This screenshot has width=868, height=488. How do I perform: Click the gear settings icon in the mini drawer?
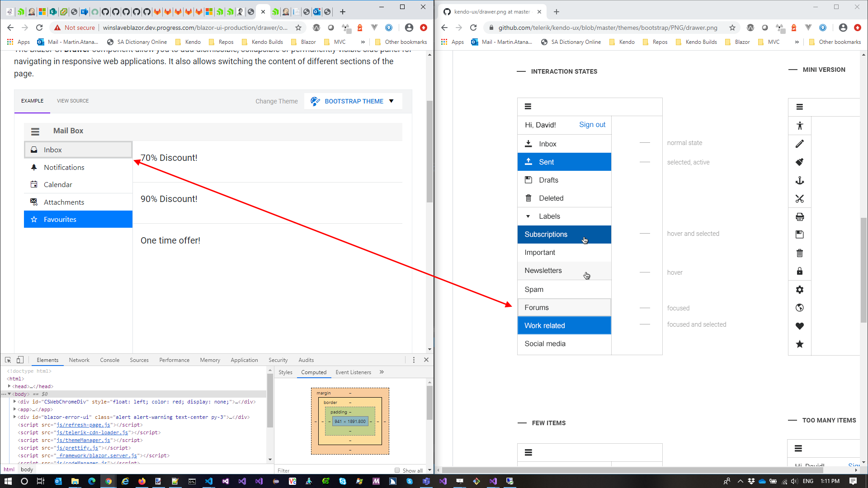click(800, 290)
